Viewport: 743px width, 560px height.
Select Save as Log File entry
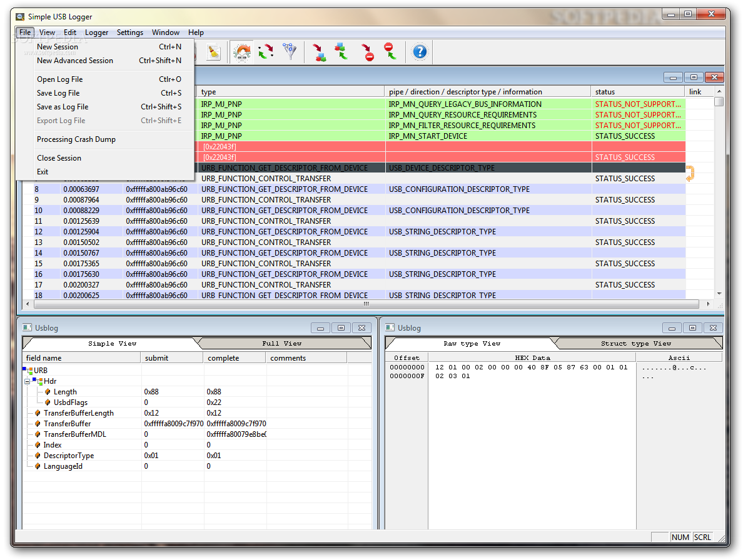pos(106,106)
